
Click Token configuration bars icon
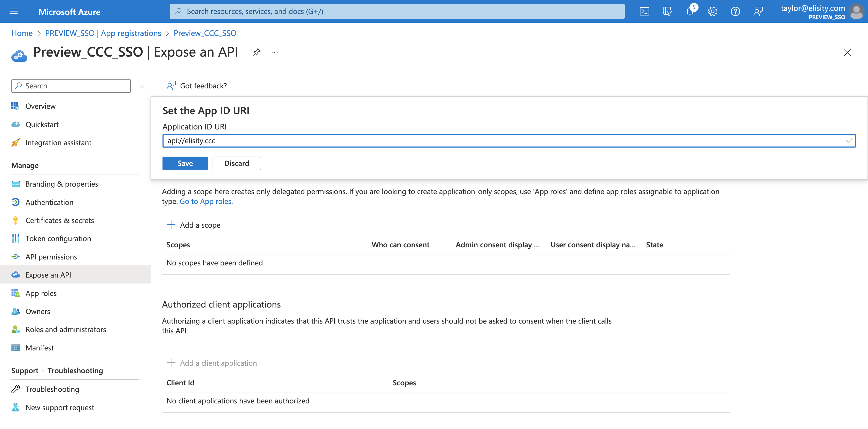[x=16, y=239]
